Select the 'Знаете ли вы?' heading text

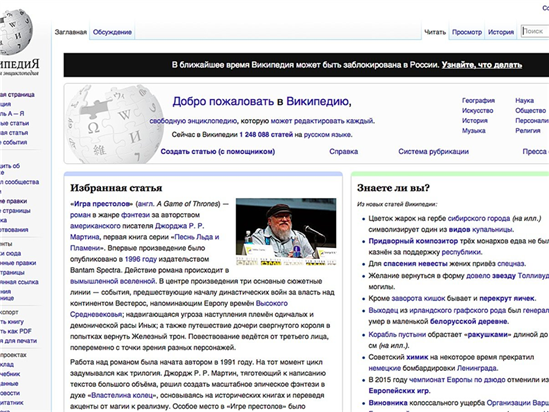click(393, 188)
